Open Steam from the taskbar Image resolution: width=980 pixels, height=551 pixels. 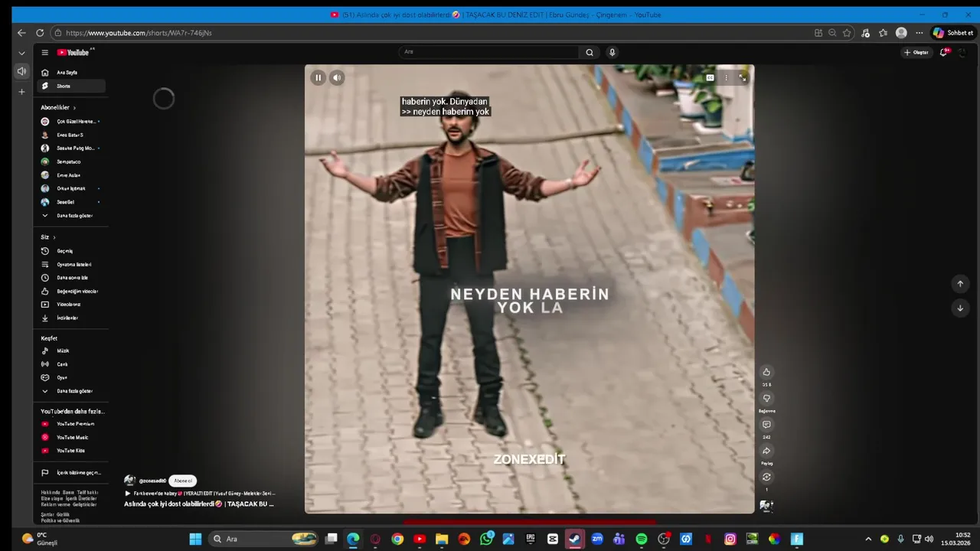pos(574,539)
